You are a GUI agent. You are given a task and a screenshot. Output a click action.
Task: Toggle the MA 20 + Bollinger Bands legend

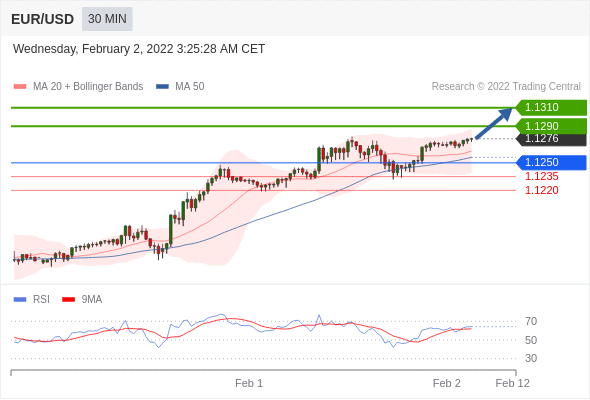click(x=78, y=87)
